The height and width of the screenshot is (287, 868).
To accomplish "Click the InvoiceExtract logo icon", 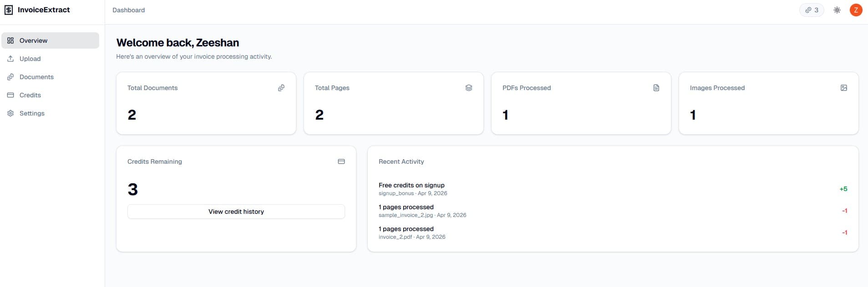I will pyautogui.click(x=9, y=10).
